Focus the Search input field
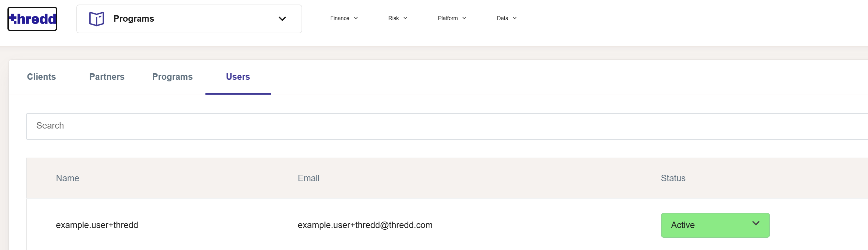The height and width of the screenshot is (250, 868). (447, 126)
